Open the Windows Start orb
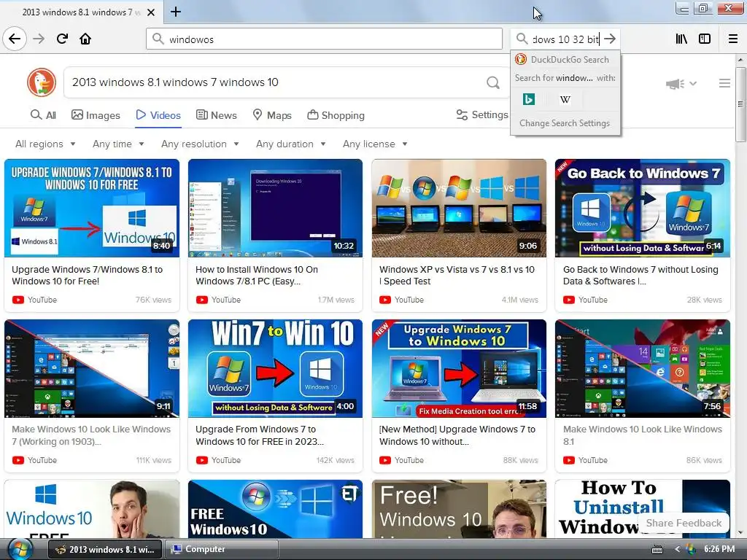The width and height of the screenshot is (747, 560). pyautogui.click(x=20, y=549)
